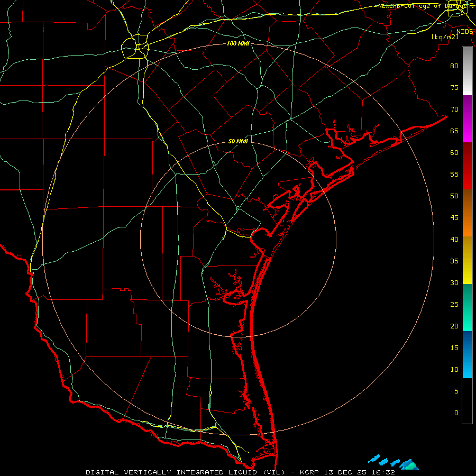Image resolution: width=476 pixels, height=476 pixels.
Task: Click the scale value 55
Action: point(454,175)
